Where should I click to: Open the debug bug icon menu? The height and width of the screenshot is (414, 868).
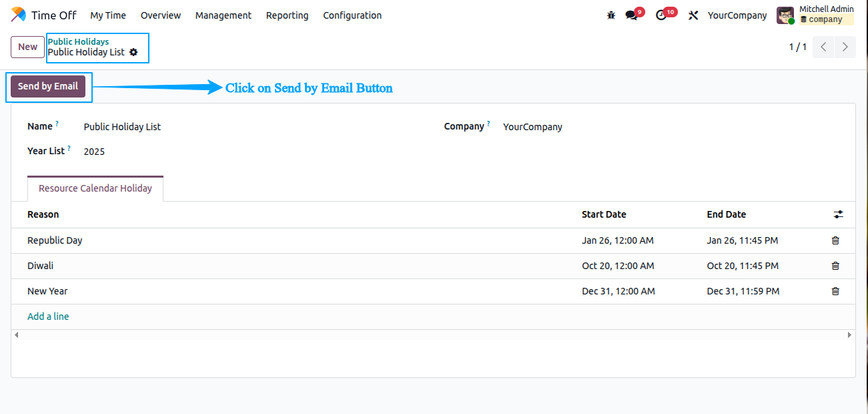point(611,15)
